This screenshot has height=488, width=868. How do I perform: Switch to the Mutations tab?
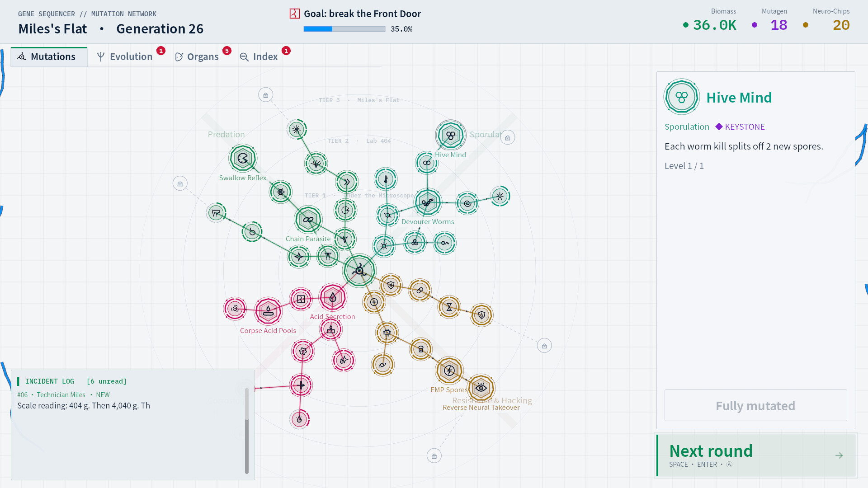pyautogui.click(x=49, y=57)
